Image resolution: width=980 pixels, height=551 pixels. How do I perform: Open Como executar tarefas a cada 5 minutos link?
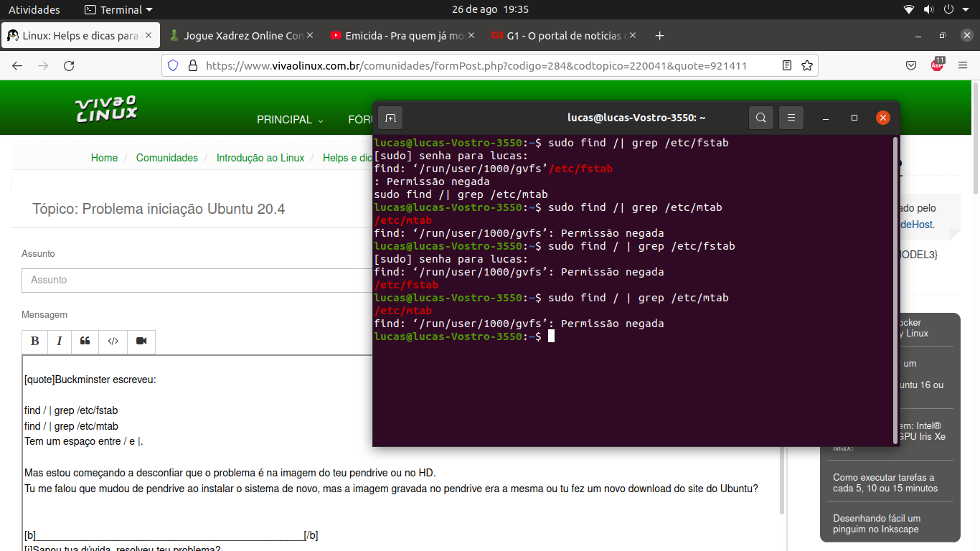[x=885, y=483]
